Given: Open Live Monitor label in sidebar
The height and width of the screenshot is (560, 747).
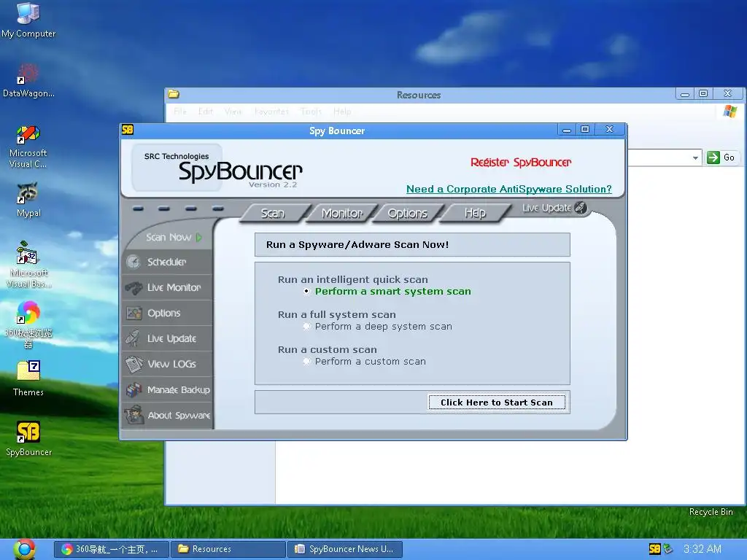Looking at the screenshot, I should tap(174, 287).
